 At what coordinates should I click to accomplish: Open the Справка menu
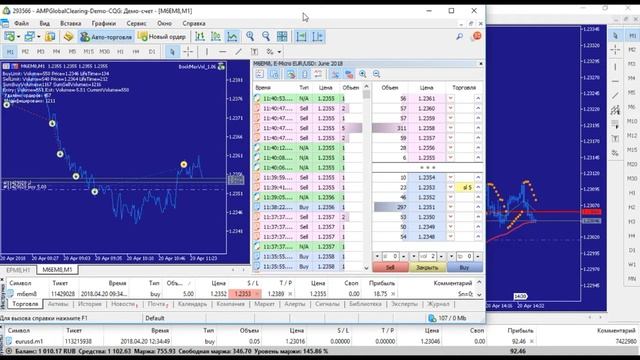pyautogui.click(x=194, y=24)
